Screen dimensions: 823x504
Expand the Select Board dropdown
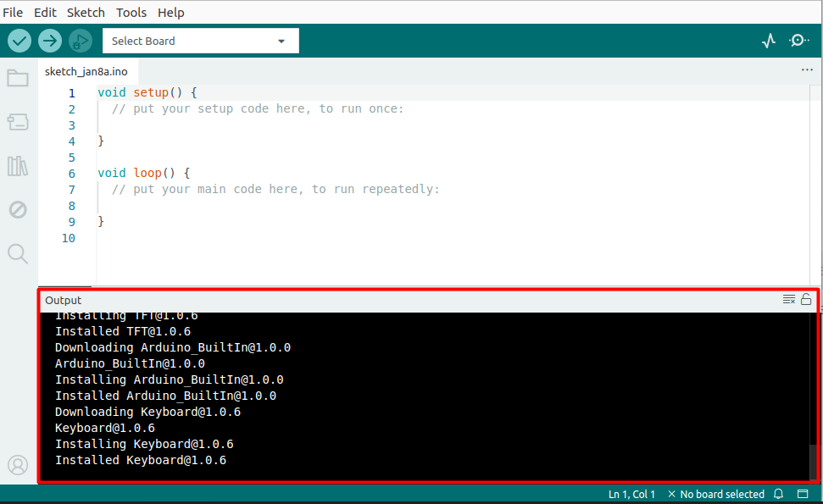coord(200,41)
